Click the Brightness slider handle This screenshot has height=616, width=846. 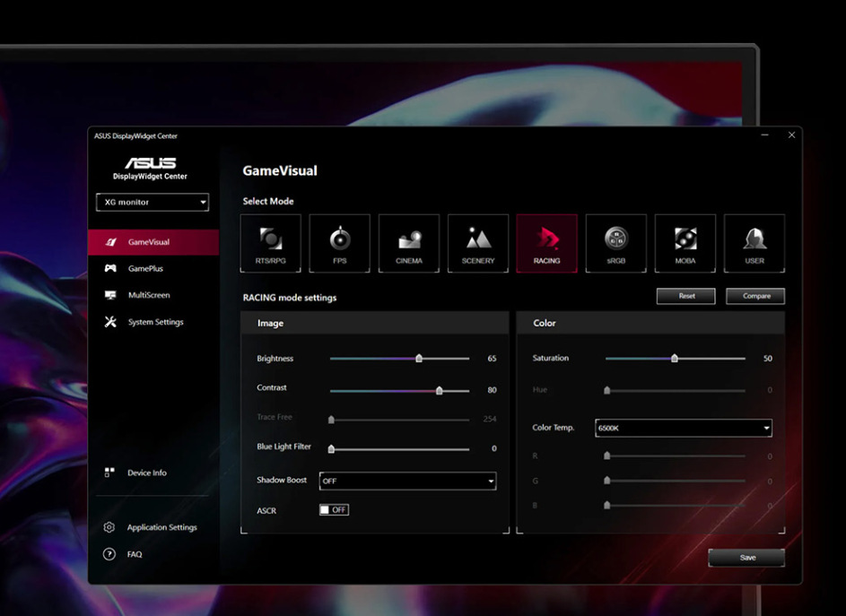point(419,358)
